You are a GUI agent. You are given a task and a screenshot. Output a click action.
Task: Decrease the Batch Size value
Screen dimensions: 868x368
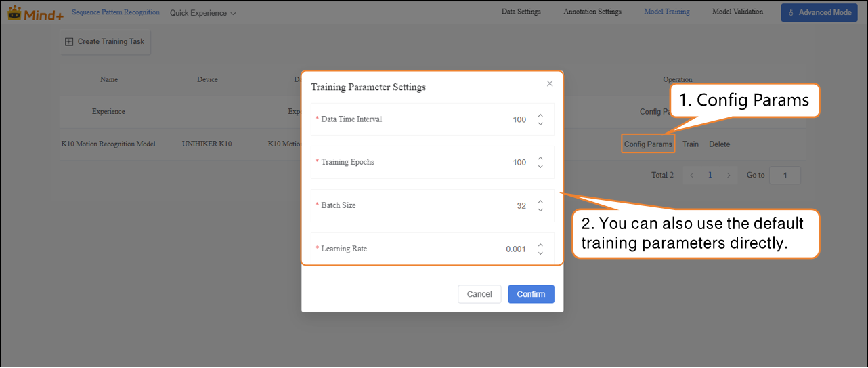[540, 209]
